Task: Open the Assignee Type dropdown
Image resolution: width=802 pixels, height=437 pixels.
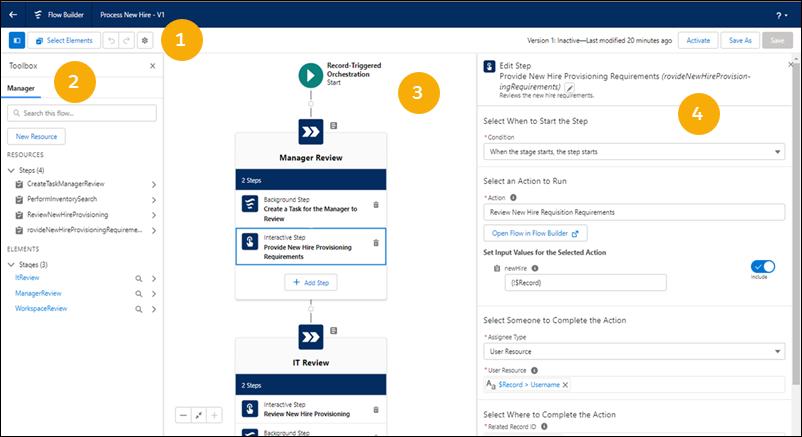Action: tap(633, 352)
